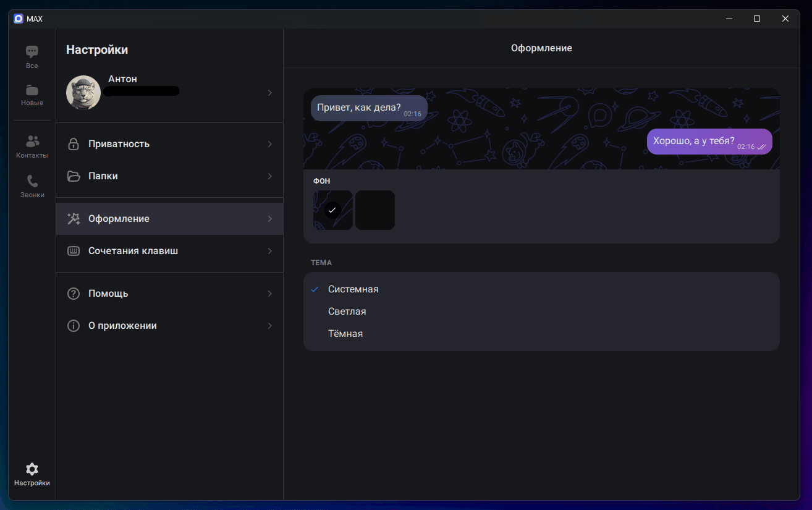The width and height of the screenshot is (812, 510).
Task: Open the Оформление settings section
Action: coord(119,219)
